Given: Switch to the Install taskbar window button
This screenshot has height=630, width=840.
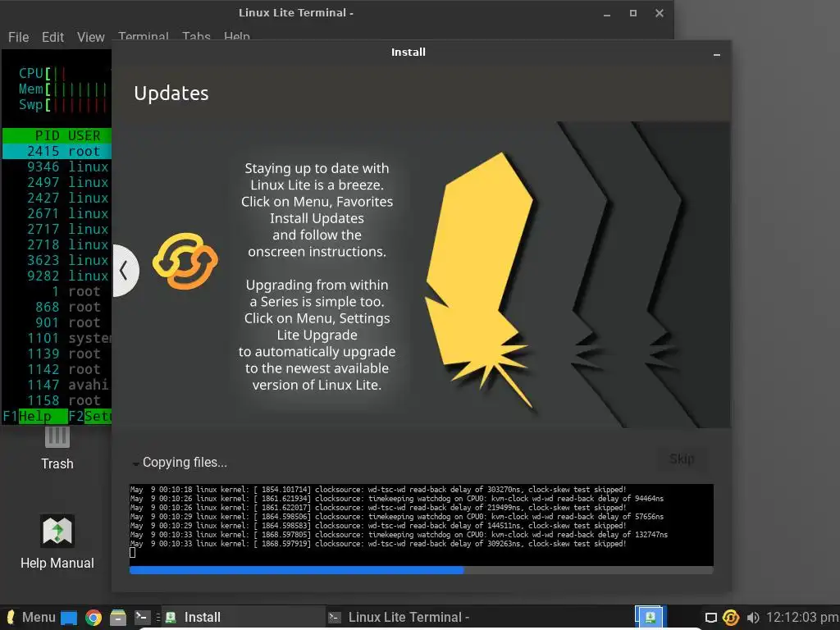Looking at the screenshot, I should coord(242,617).
